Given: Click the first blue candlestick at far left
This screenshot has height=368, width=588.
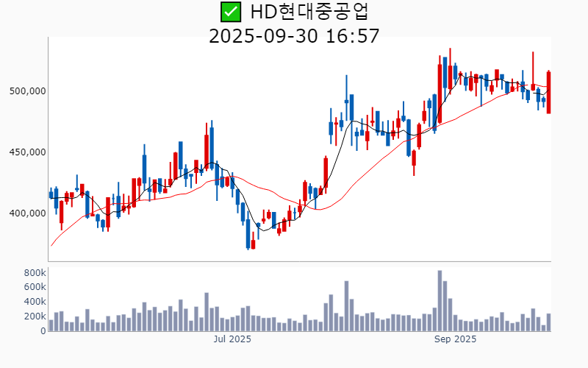Looking at the screenshot, I should click(51, 194).
